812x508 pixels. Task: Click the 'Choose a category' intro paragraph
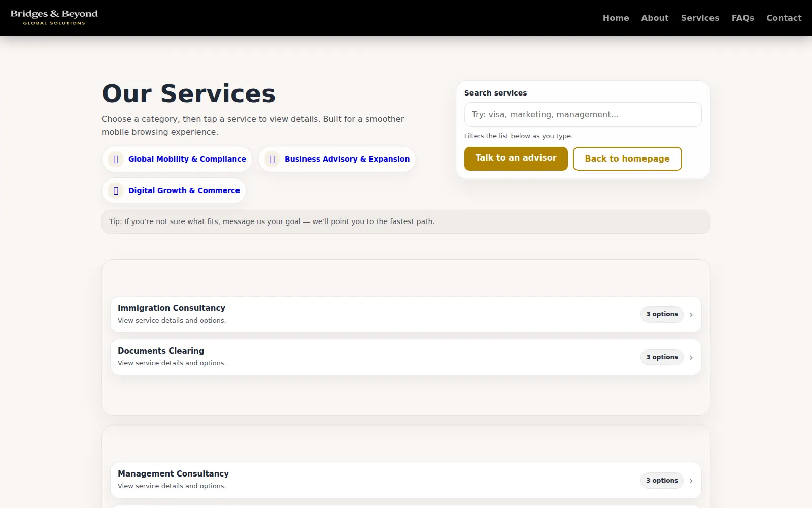point(253,125)
